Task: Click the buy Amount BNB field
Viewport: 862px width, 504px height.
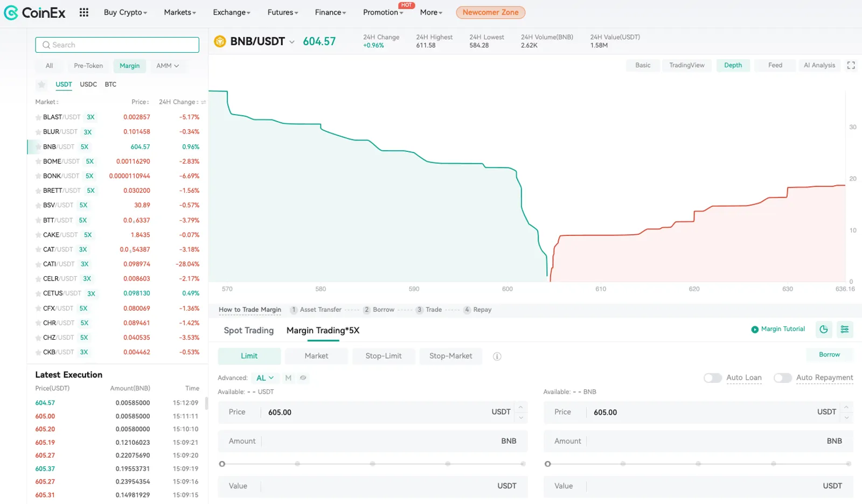Action: click(x=373, y=441)
